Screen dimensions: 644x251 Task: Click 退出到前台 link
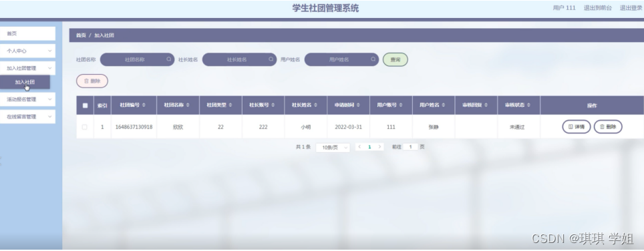point(598,8)
